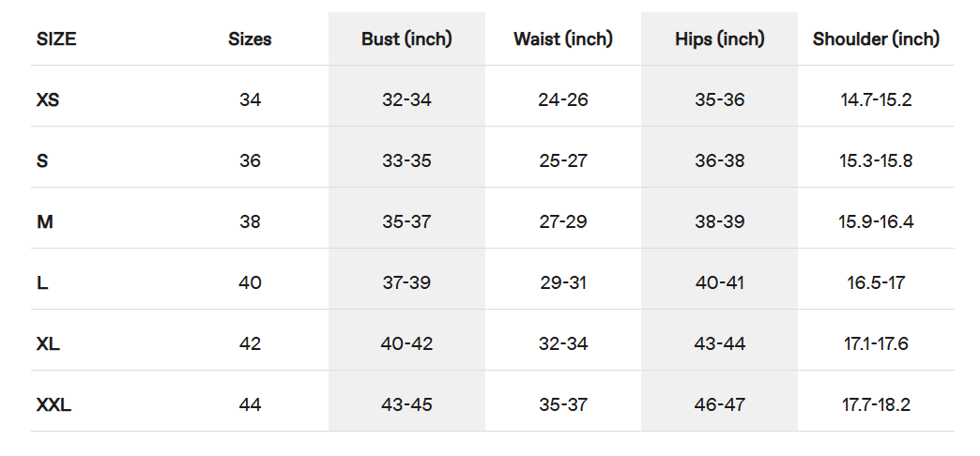Click hips value 40-41 for L
This screenshot has height=456, width=980.
click(719, 282)
